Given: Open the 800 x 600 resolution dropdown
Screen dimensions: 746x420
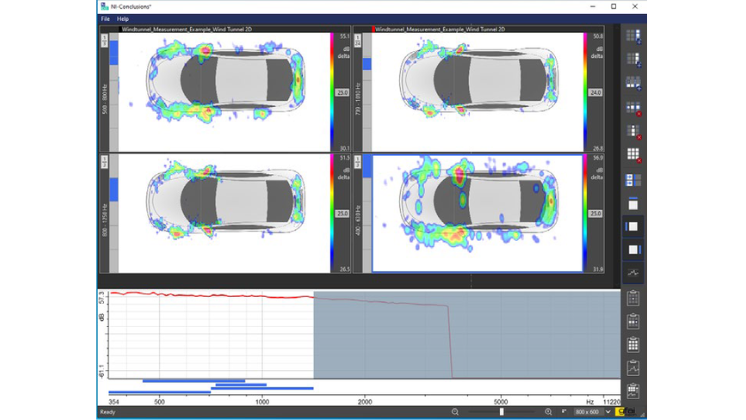Looking at the screenshot, I should coord(586,412).
